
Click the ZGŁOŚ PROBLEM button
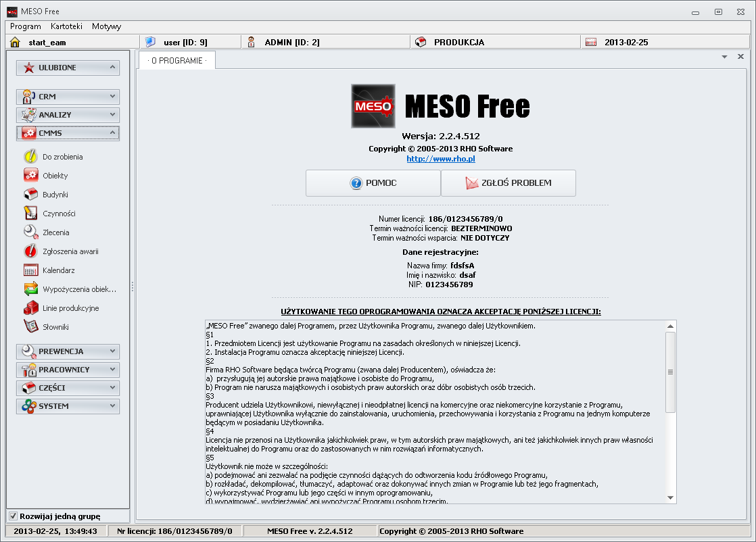[x=509, y=183]
